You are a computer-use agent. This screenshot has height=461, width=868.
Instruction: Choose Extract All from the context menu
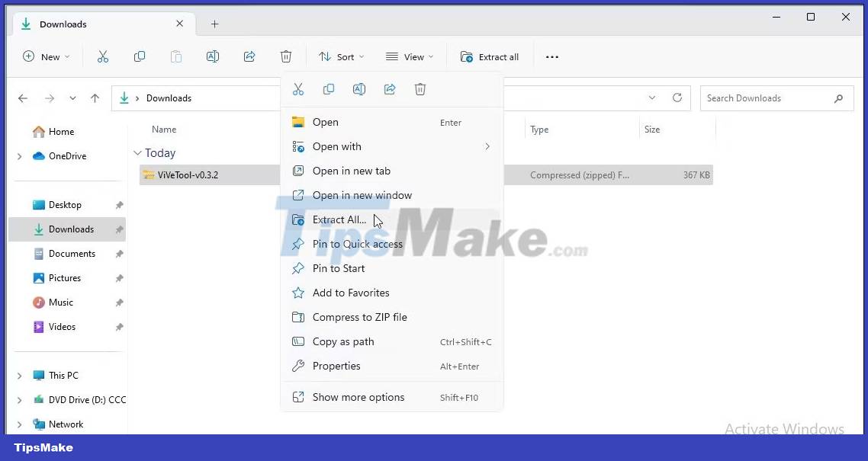pos(339,219)
